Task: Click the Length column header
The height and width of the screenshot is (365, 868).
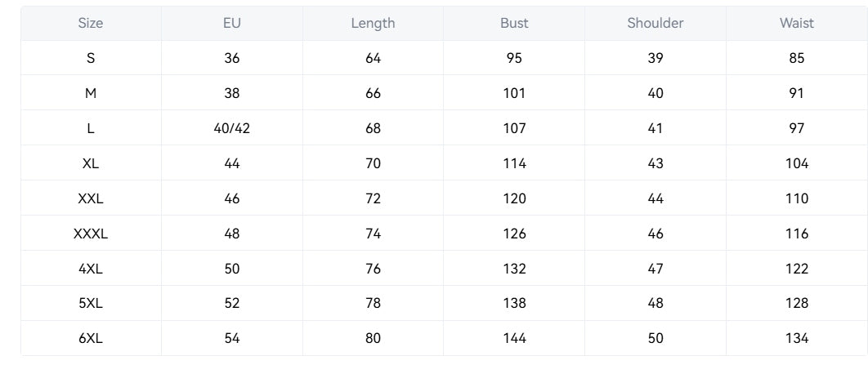Action: click(x=373, y=23)
